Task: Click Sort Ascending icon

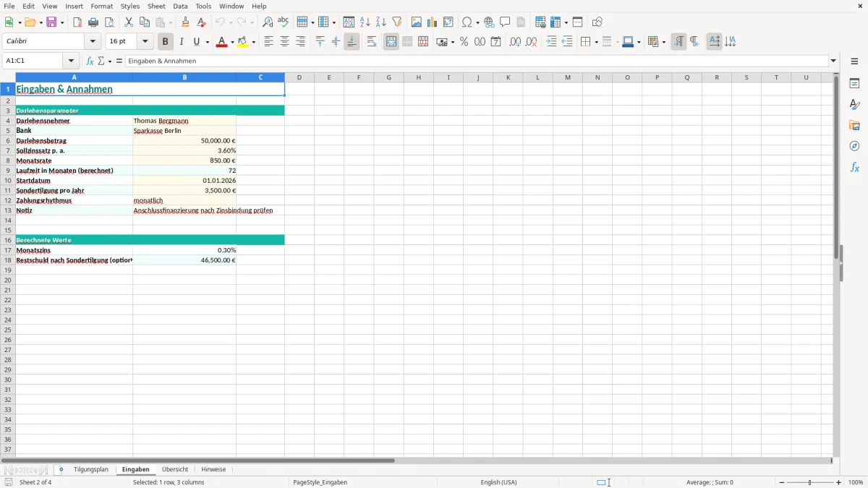Action: [365, 22]
